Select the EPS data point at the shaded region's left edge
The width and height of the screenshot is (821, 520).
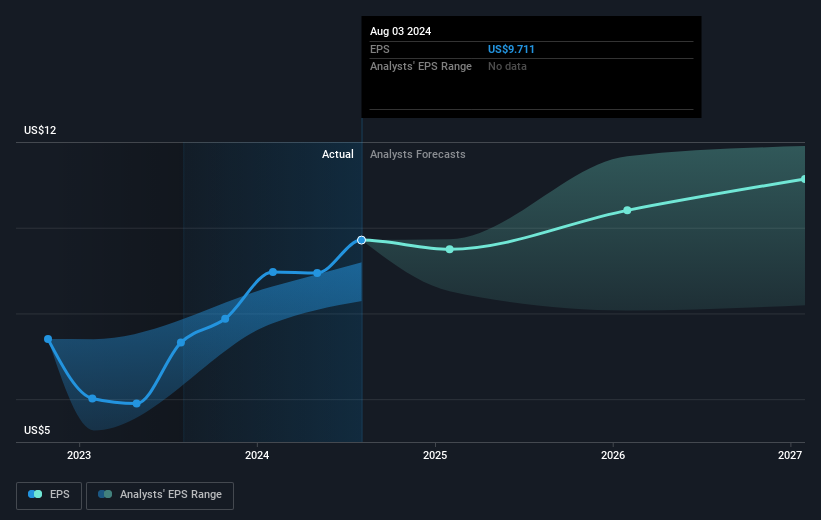(x=181, y=342)
